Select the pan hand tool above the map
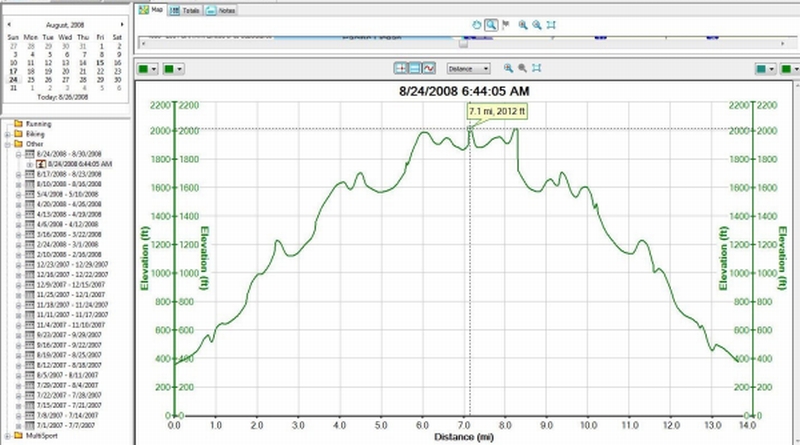Screen dimensions: 800x445 tap(476, 23)
